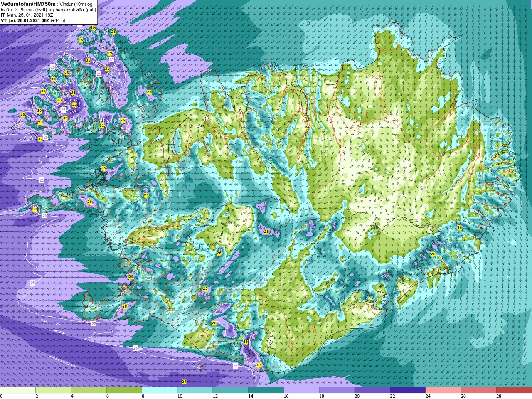Pick the violet 20–22 legend swatch
This screenshot has height=399, width=532.
tap(372, 390)
